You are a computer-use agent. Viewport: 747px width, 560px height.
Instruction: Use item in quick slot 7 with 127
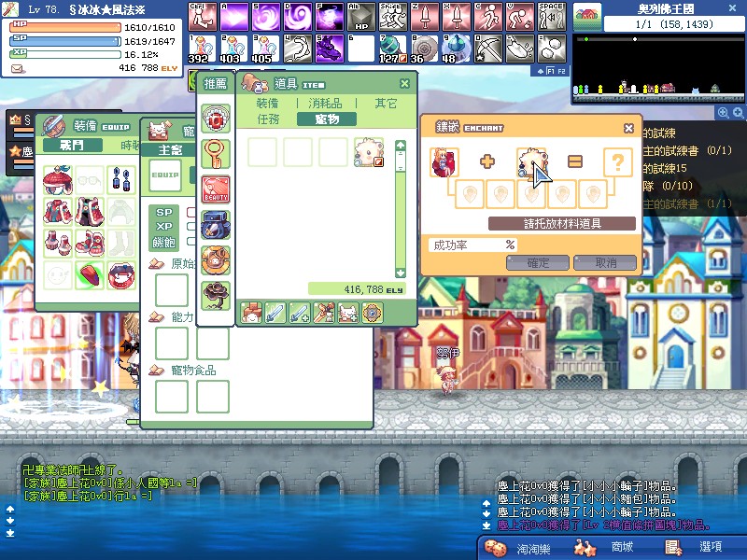pyautogui.click(x=393, y=49)
